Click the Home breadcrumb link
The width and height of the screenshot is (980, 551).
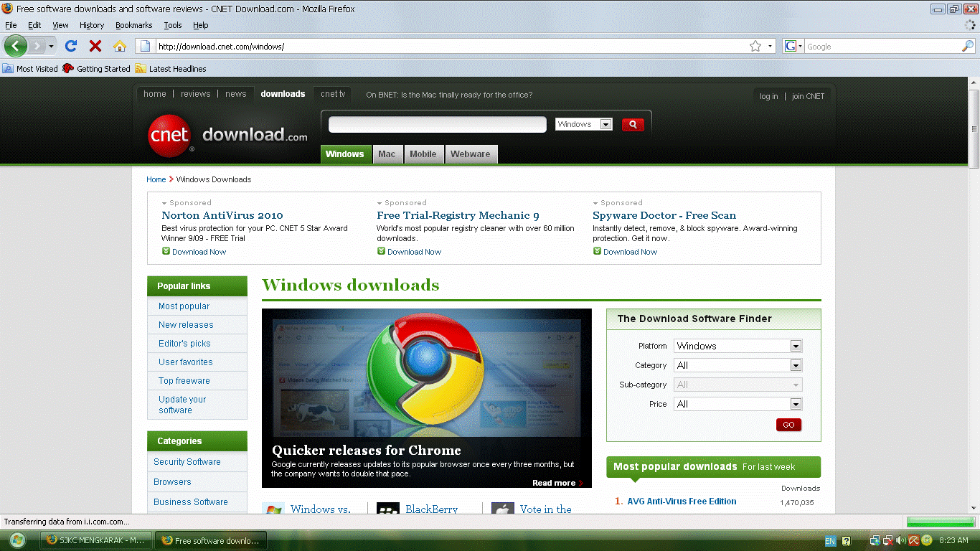(x=156, y=179)
